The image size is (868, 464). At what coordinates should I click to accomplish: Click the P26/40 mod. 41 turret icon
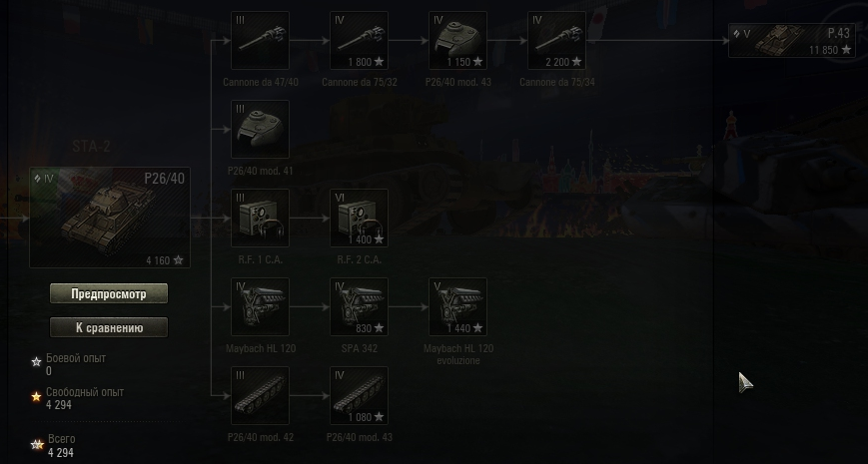pos(260,130)
